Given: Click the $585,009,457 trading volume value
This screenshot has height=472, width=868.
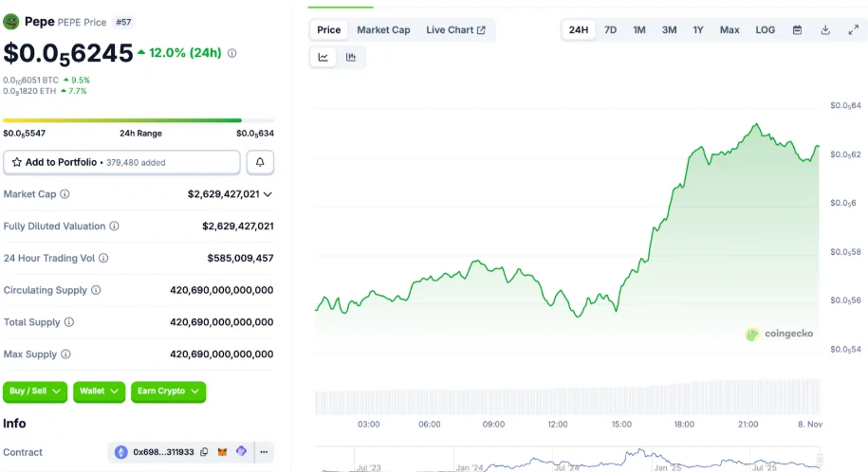Looking at the screenshot, I should 240,258.
